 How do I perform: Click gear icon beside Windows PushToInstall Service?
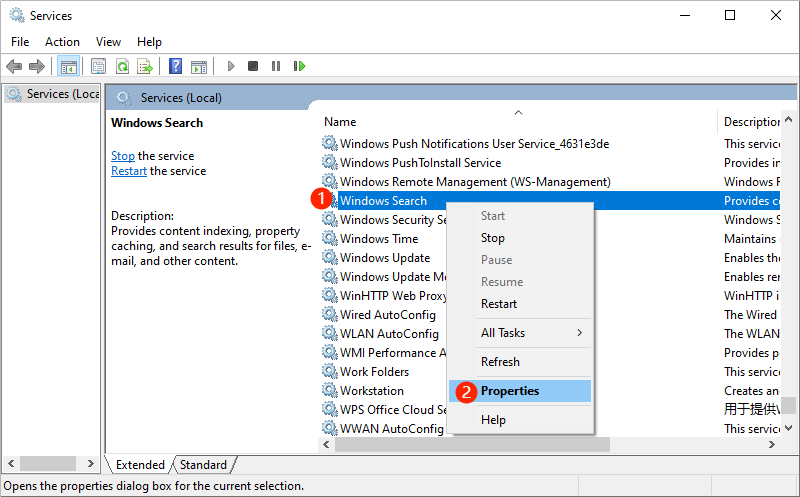click(330, 162)
